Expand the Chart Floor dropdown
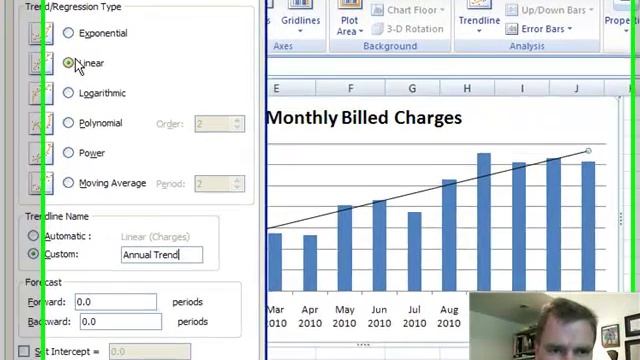Screen dimensions: 640x360 442,10
